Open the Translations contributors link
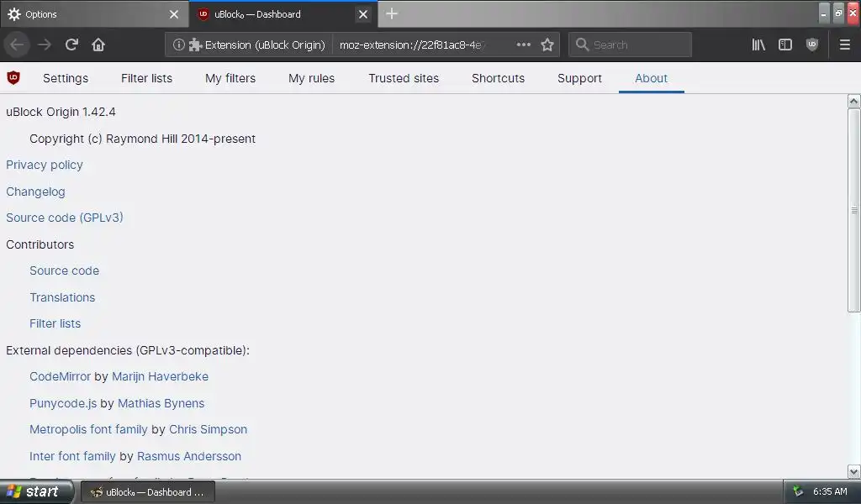 (62, 297)
